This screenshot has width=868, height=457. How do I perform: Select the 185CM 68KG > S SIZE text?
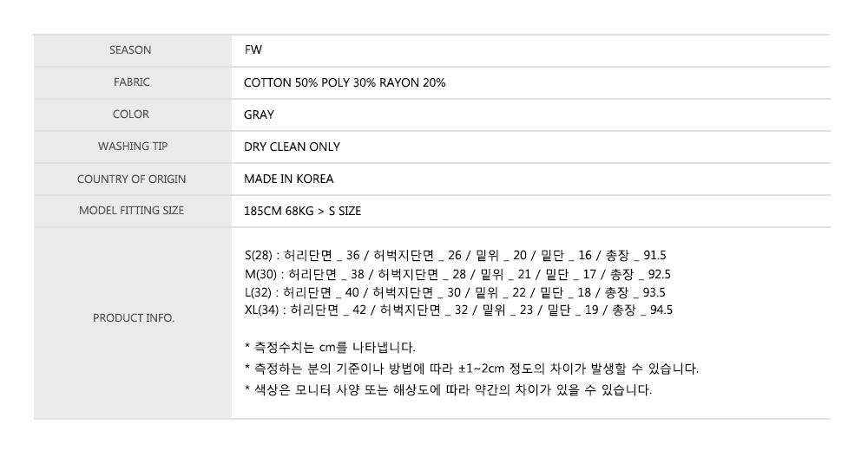(302, 211)
